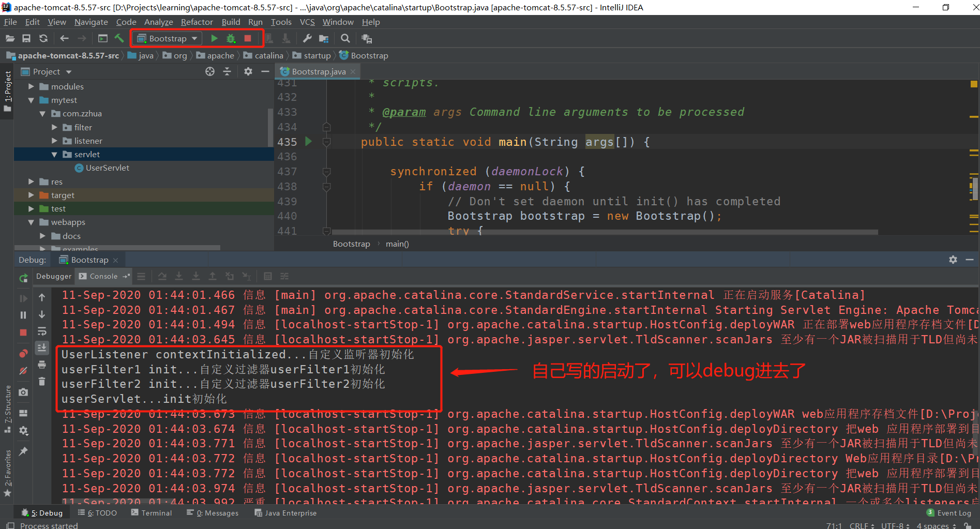Run Bootstrap with the green play icon

point(214,39)
